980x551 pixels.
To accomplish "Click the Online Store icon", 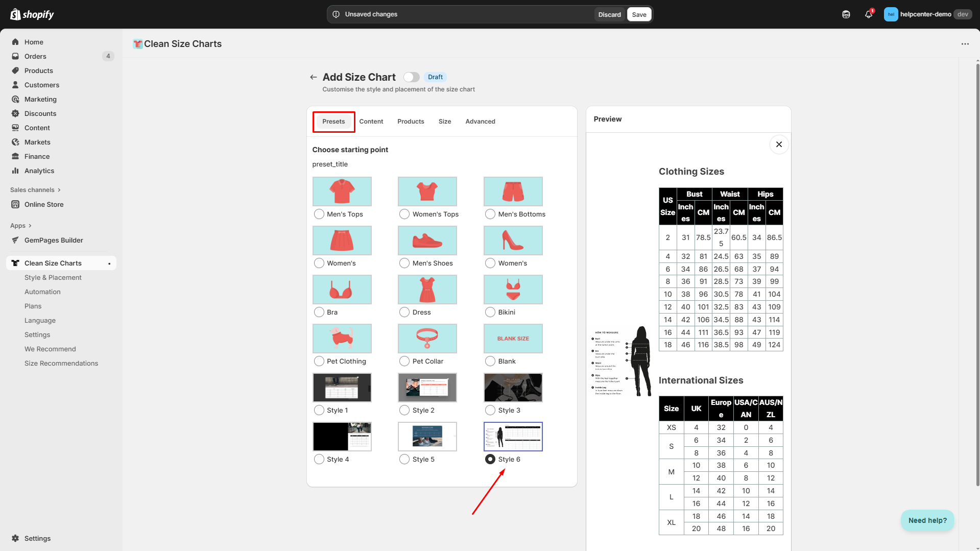I will [15, 204].
